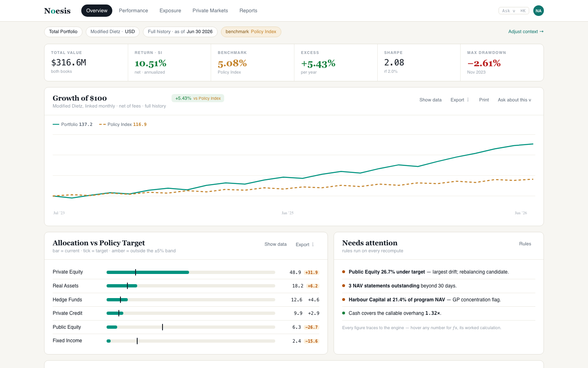
Task: Open the Harbour Capital concentration alert
Action: click(439, 300)
